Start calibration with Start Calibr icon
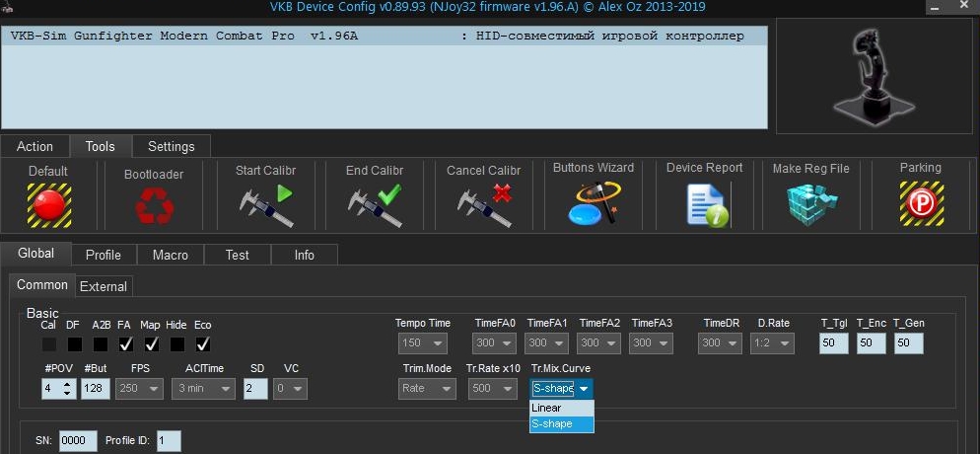This screenshot has width=980, height=454. [x=265, y=204]
